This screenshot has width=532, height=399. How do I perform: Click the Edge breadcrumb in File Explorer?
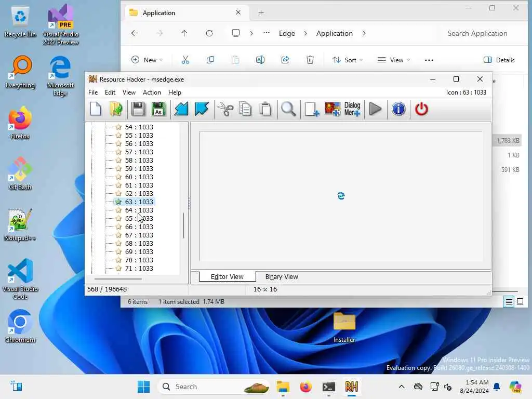click(x=287, y=33)
